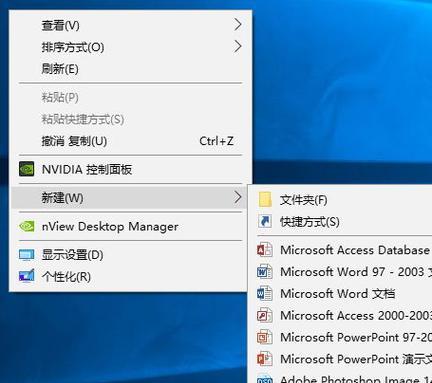Create new Microsoft PowerPoint 97-2003 presentation

(x=342, y=337)
